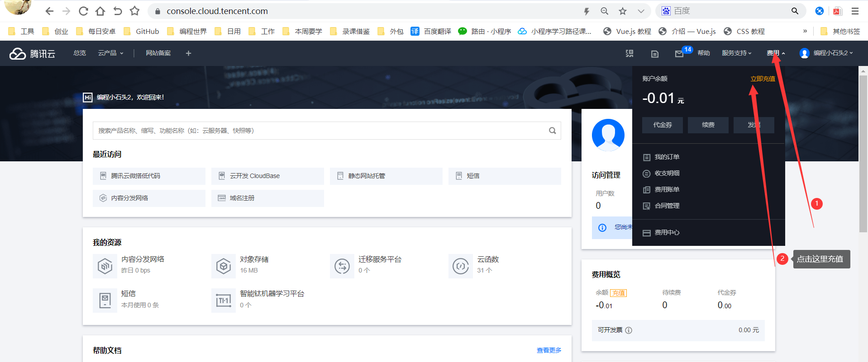868x362 pixels.
Task: Open recent item 云开发 CloudBase
Action: tap(267, 176)
